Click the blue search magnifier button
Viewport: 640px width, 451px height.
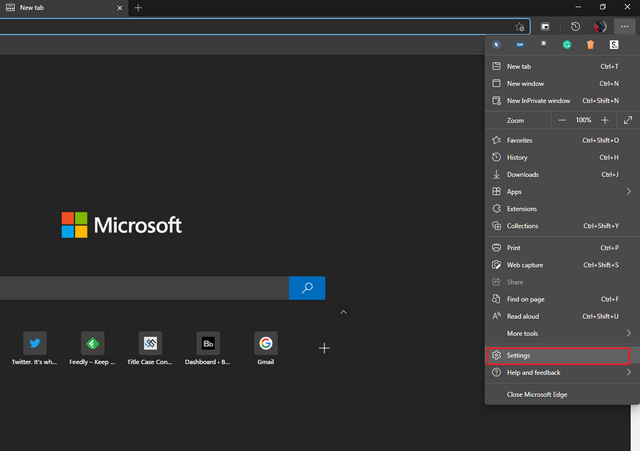307,288
